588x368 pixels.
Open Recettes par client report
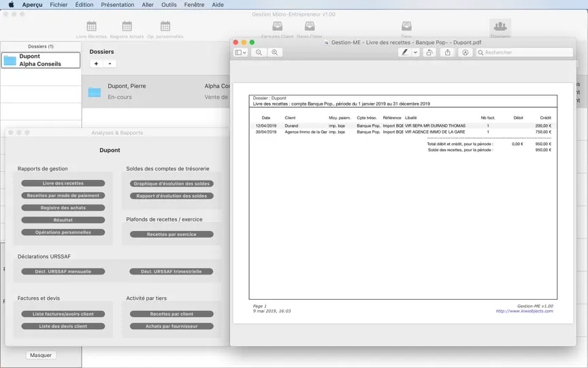[171, 314]
